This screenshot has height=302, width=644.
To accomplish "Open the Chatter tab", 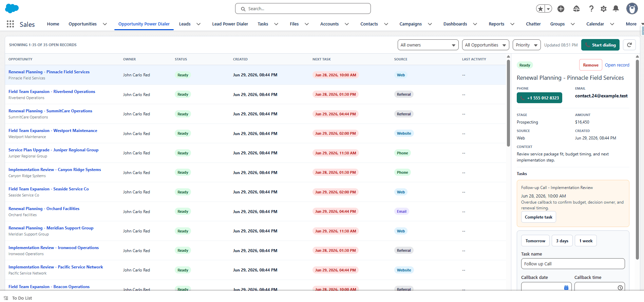I will (x=533, y=24).
